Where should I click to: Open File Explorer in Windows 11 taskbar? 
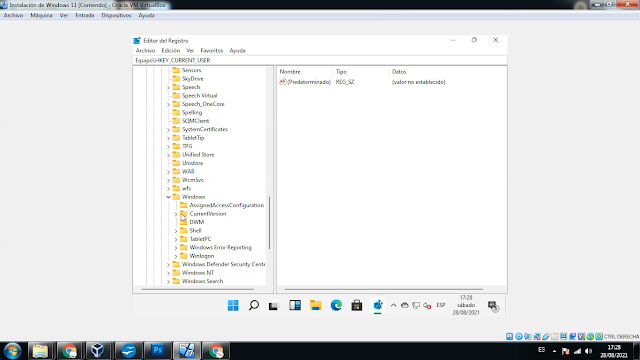click(x=316, y=305)
